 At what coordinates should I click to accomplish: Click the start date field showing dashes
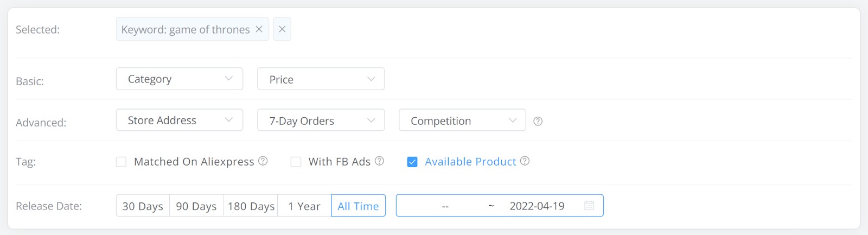(x=445, y=206)
